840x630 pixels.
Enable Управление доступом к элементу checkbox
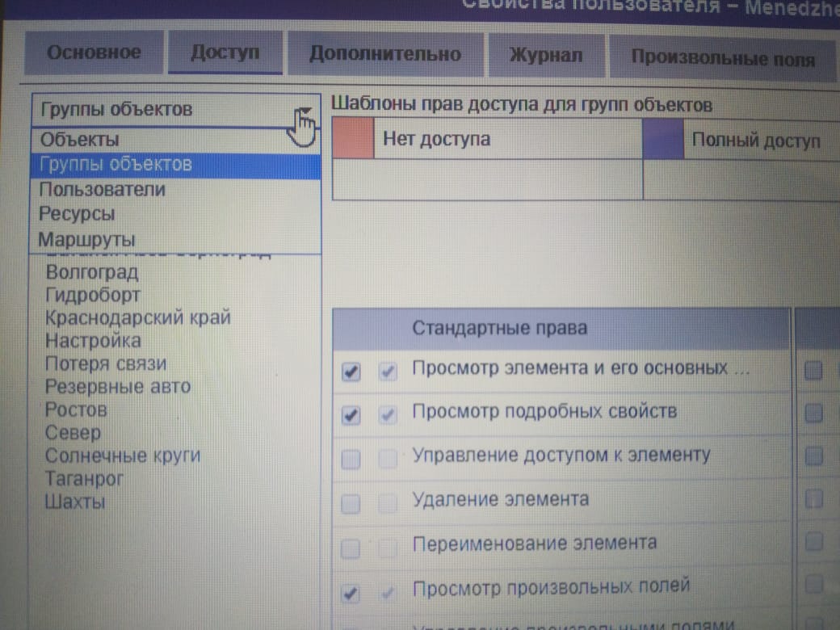(x=351, y=459)
